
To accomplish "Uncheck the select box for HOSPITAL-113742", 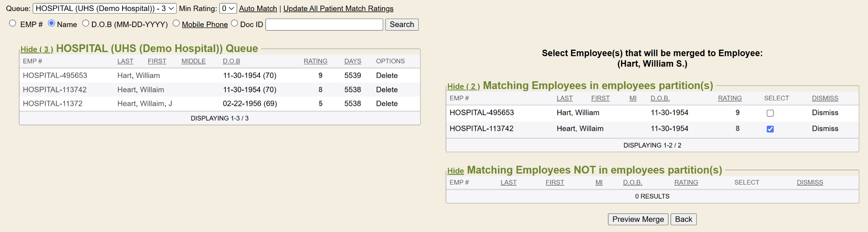I will [x=770, y=129].
